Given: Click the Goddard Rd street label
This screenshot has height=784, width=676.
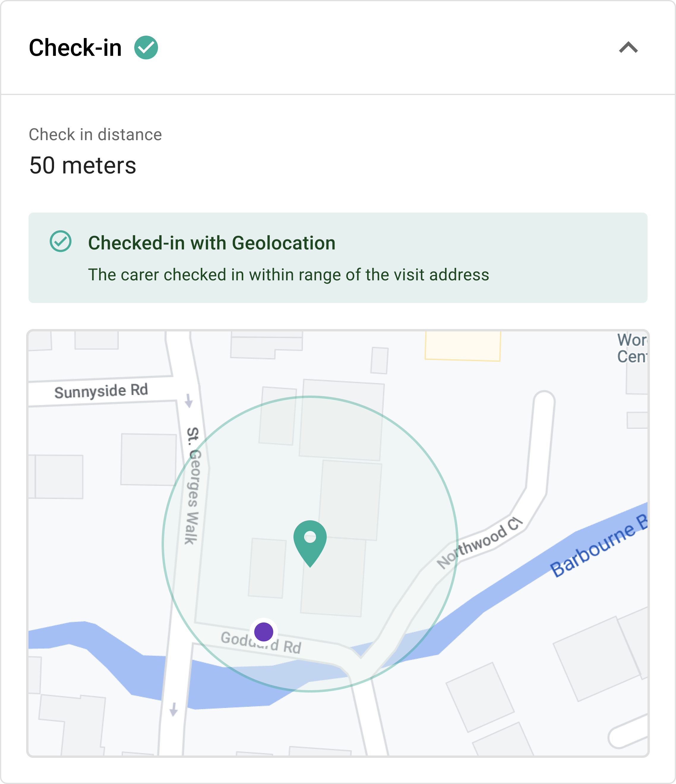Looking at the screenshot, I should [x=261, y=642].
